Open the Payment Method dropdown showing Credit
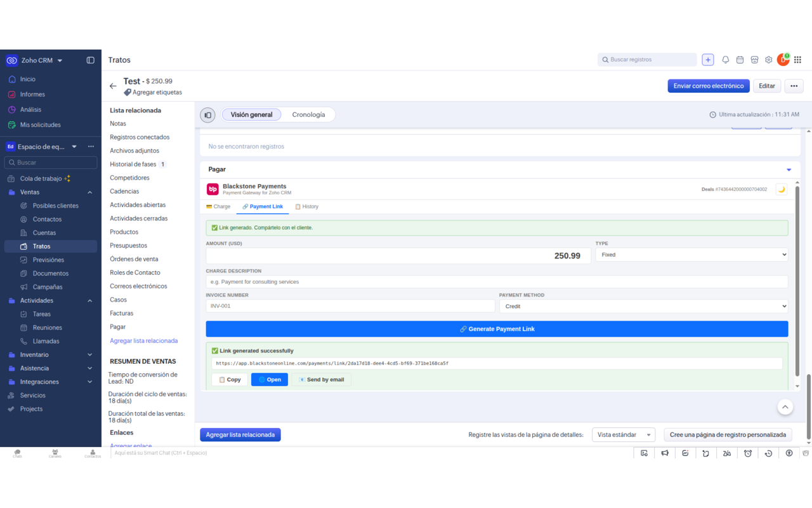 (643, 306)
